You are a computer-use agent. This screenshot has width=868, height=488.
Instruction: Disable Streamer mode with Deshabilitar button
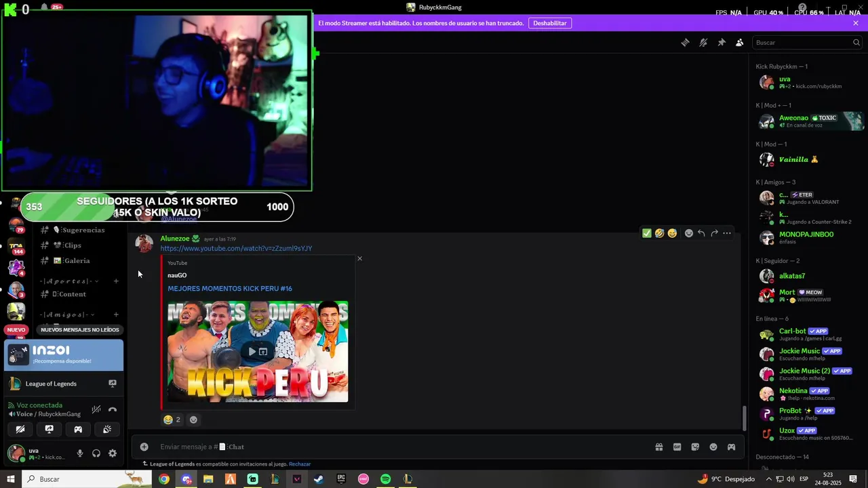(x=550, y=23)
